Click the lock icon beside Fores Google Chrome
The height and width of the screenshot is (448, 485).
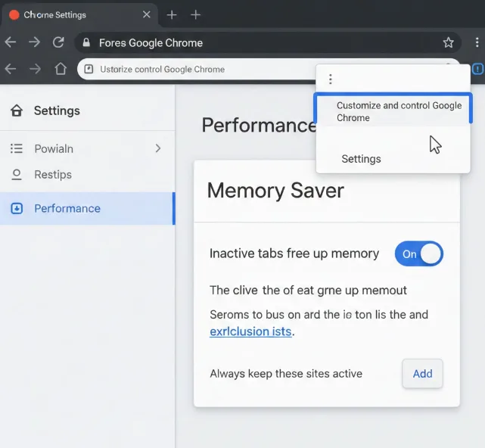[86, 43]
